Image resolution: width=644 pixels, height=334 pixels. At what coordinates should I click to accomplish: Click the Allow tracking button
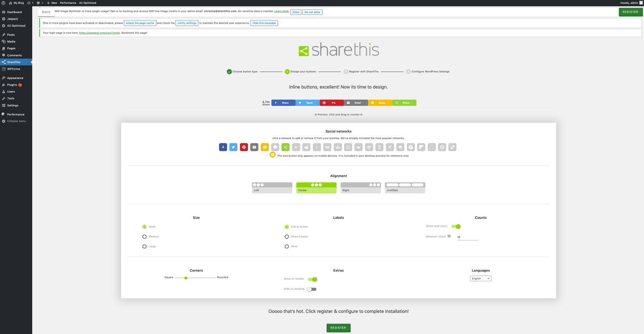296,12
